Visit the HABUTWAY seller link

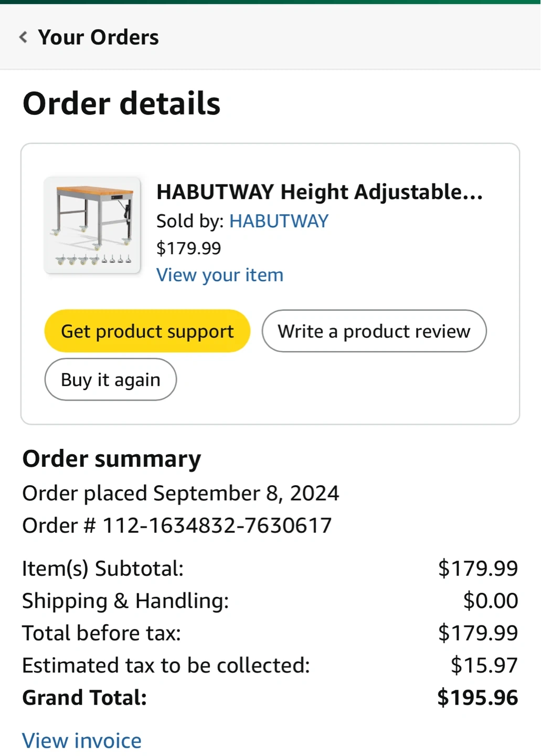coord(279,221)
